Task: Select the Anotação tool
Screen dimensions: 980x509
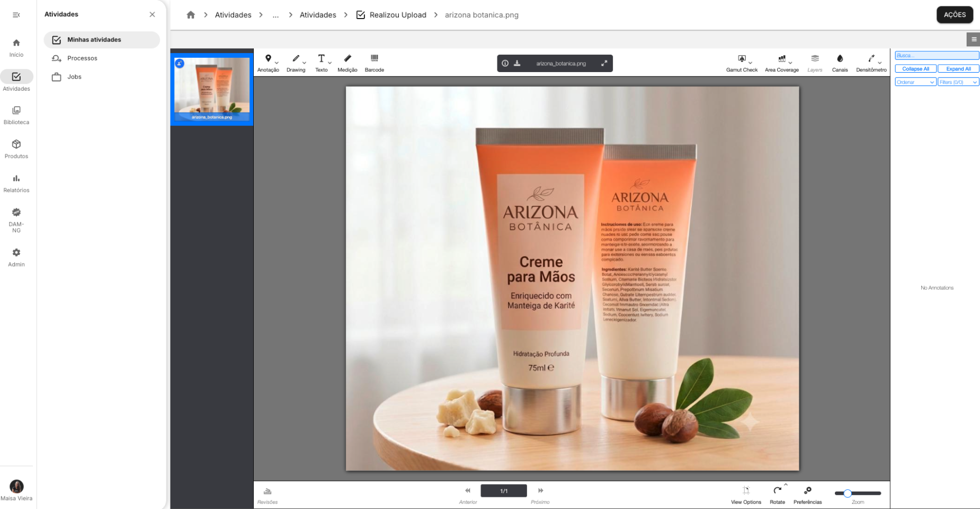Action: tap(268, 63)
